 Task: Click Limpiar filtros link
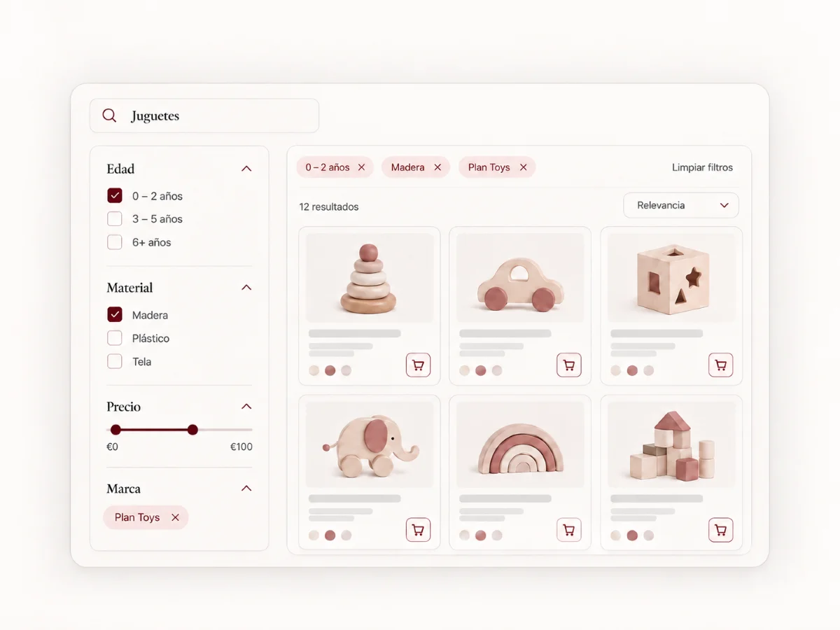702,167
